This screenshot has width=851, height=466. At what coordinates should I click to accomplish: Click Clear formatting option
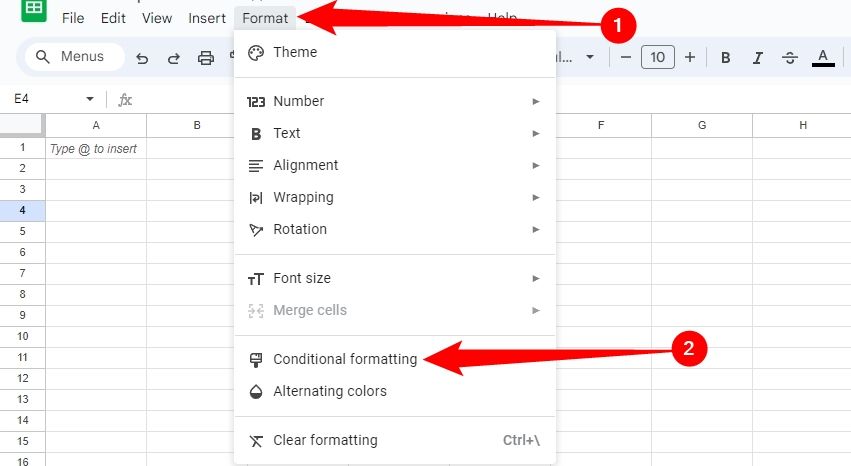click(325, 440)
